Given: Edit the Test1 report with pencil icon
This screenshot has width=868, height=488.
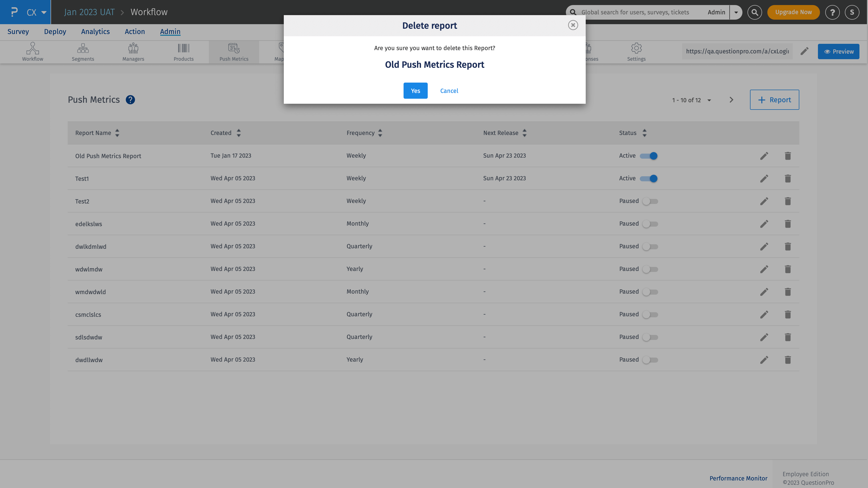Looking at the screenshot, I should tap(764, 179).
